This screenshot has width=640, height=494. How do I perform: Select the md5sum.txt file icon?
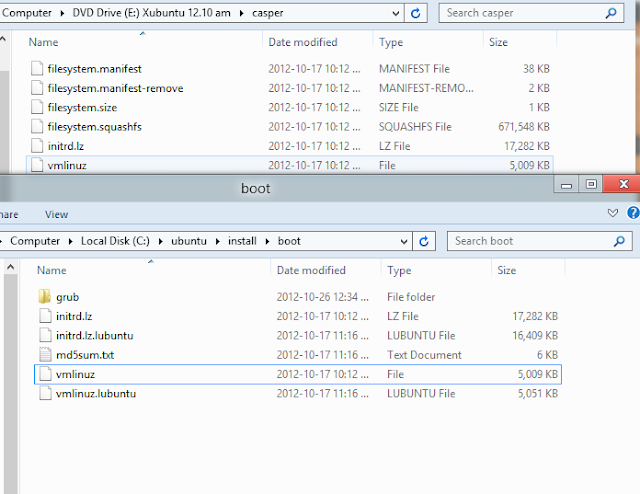tap(45, 355)
